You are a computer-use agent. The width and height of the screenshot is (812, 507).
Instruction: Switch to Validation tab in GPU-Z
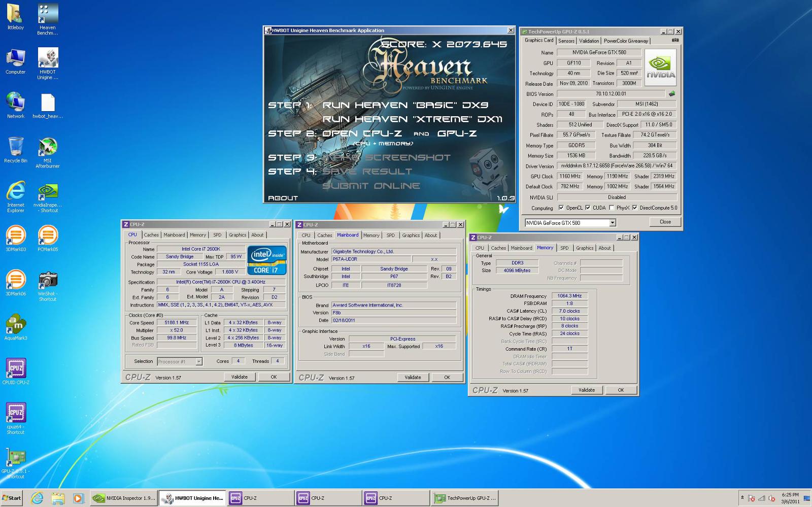(589, 41)
